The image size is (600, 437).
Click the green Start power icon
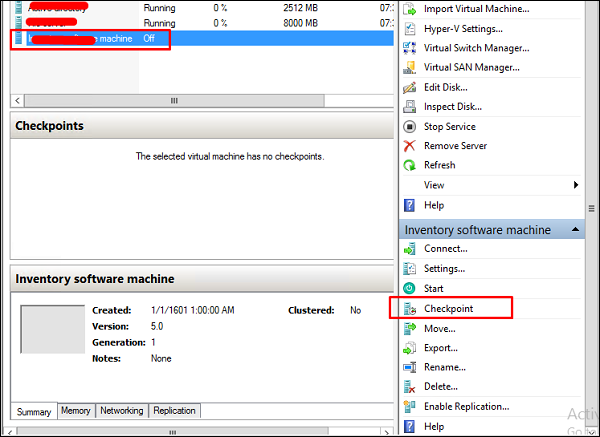[x=409, y=288]
